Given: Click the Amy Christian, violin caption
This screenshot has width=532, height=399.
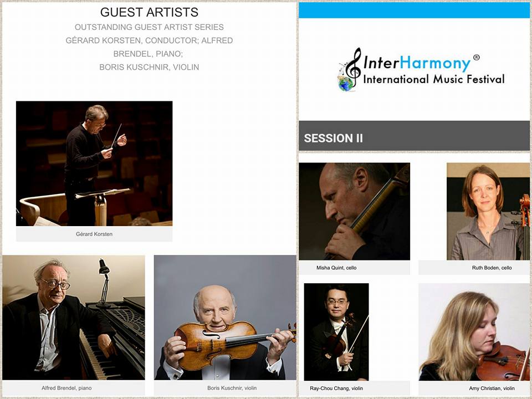Looking at the screenshot, I should pos(492,388).
